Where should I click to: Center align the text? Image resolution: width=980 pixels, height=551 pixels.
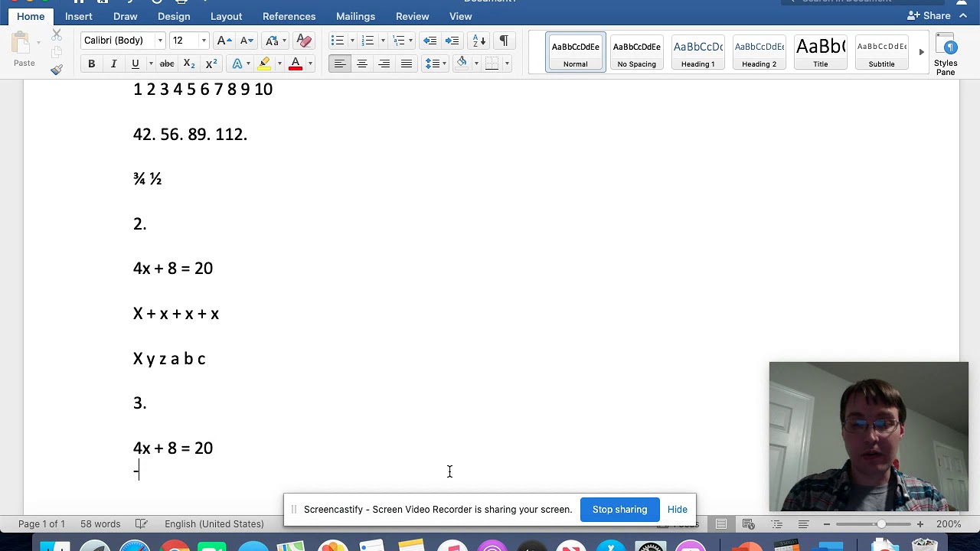(x=362, y=64)
